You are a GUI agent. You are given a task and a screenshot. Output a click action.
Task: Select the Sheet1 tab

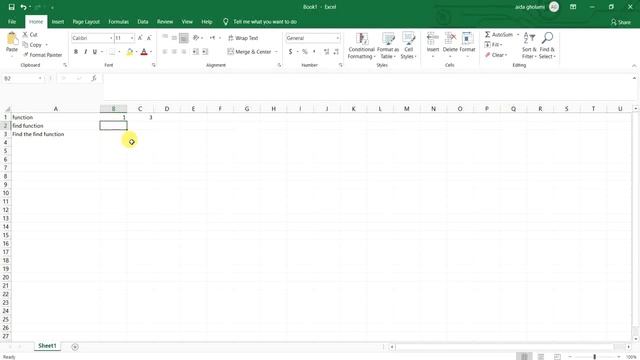[x=47, y=346]
